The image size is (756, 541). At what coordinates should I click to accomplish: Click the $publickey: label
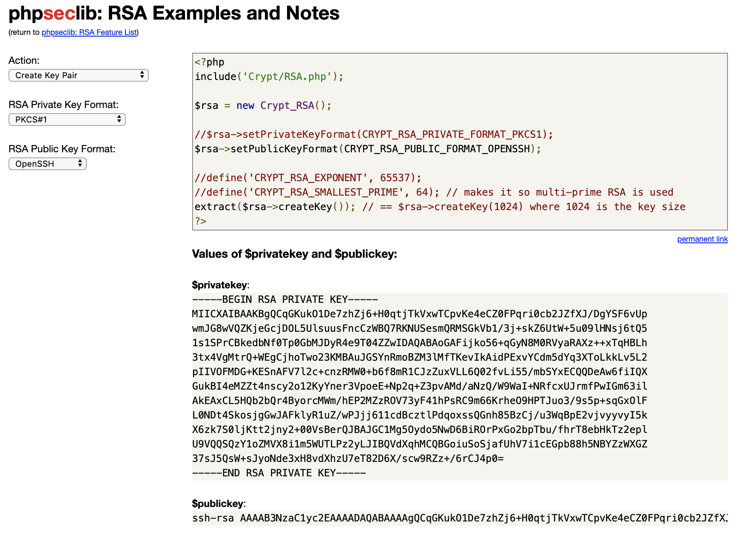219,504
